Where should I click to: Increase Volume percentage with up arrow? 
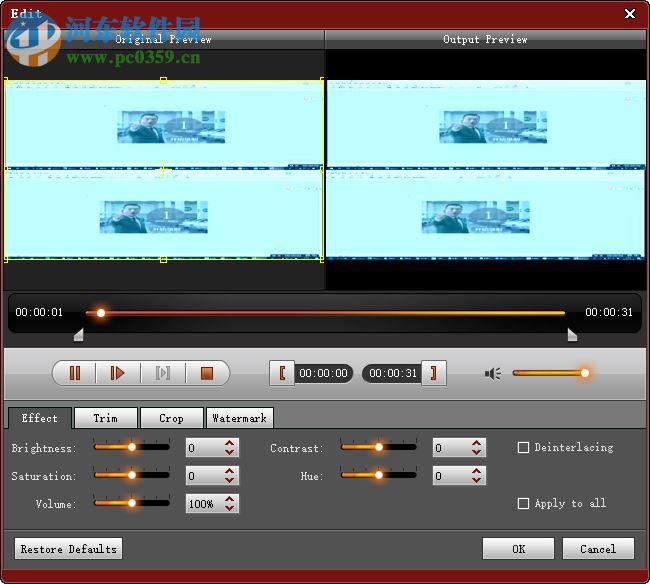[230, 499]
